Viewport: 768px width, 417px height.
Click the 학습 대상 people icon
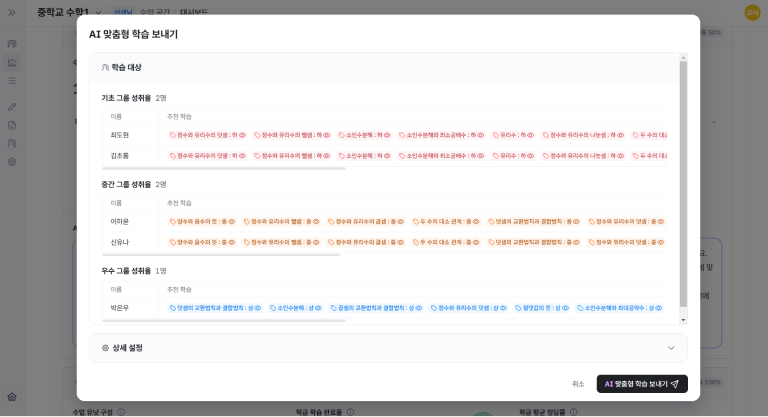(x=105, y=67)
